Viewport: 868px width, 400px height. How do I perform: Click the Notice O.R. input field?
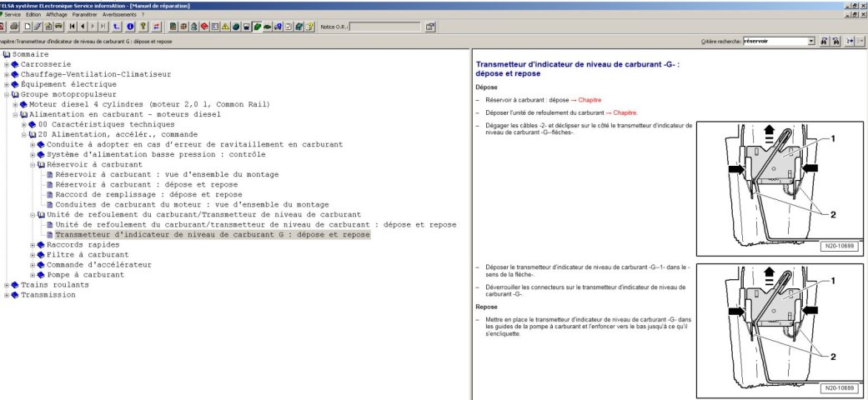384,27
